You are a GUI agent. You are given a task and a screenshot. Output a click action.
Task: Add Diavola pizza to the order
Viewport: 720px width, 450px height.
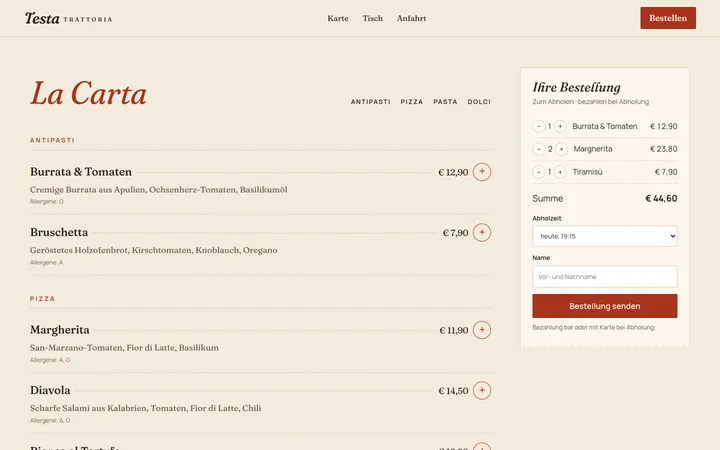pos(482,390)
